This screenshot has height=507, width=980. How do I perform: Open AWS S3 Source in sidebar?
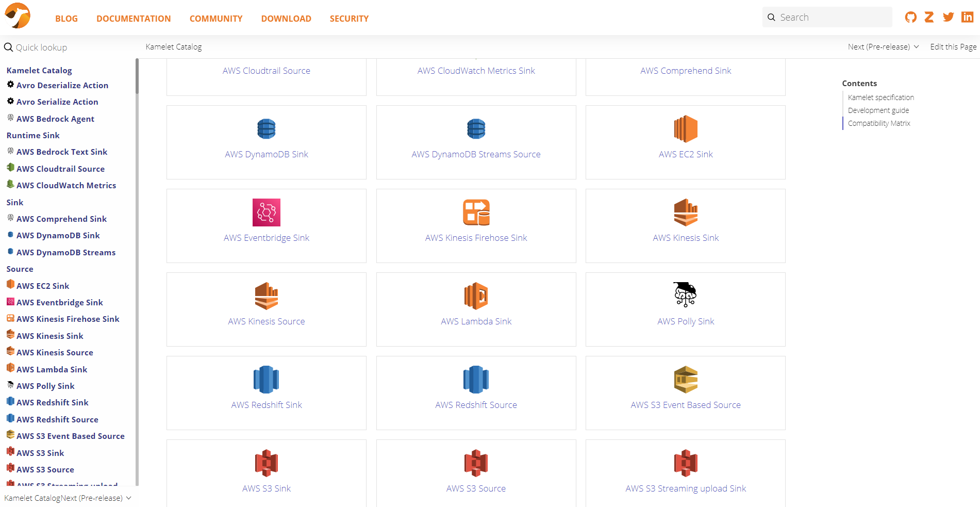pyautogui.click(x=45, y=469)
